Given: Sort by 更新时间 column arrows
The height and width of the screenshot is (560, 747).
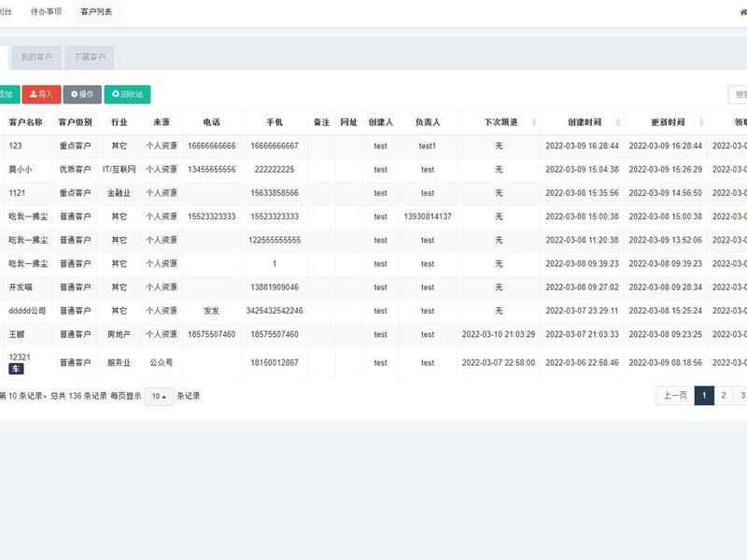Looking at the screenshot, I should [701, 122].
